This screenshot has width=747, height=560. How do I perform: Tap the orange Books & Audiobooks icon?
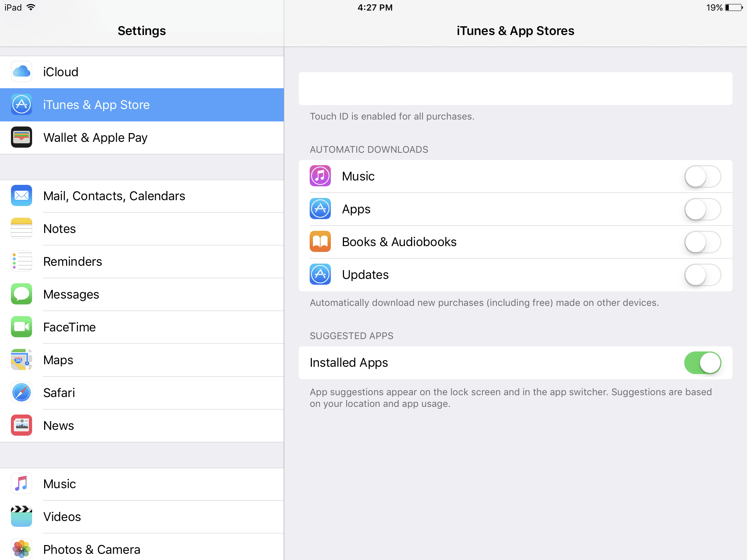(320, 242)
